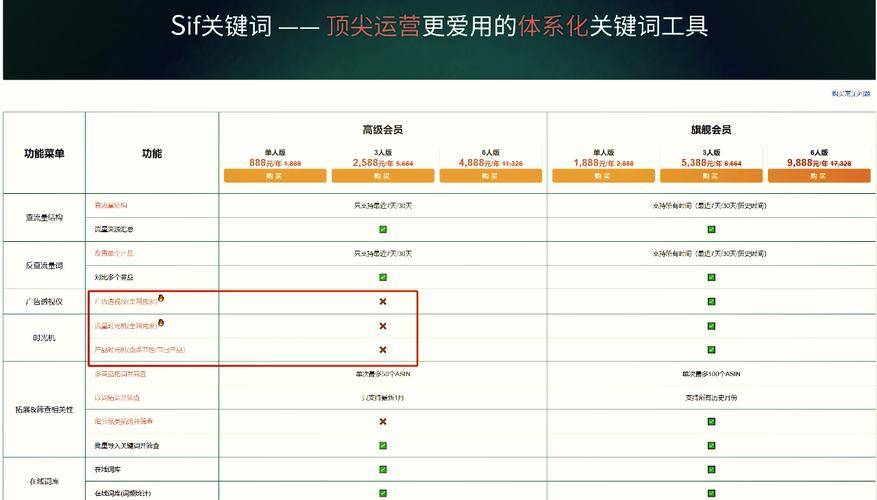
Task: Click the red X for 广告透视仪 under 高级会员
Action: pos(383,301)
